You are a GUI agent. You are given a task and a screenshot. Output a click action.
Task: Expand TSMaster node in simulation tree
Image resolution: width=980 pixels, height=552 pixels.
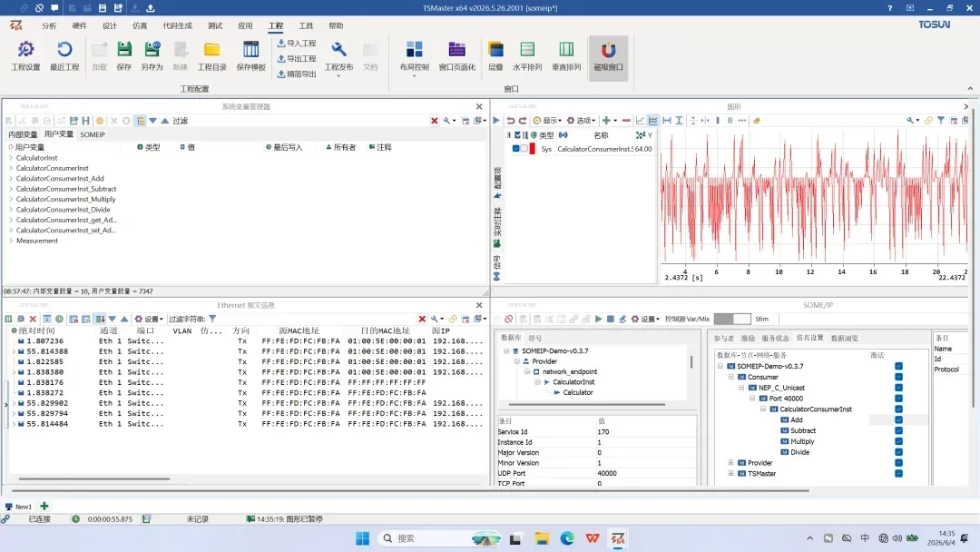(730, 474)
